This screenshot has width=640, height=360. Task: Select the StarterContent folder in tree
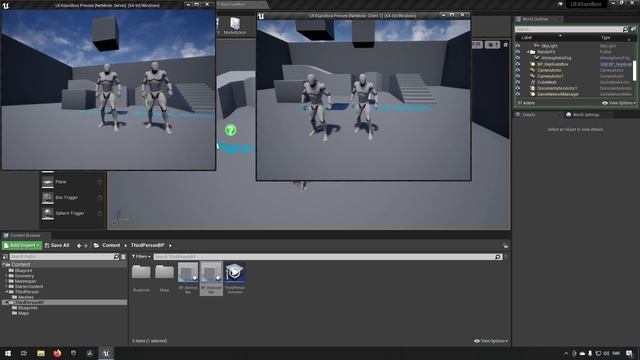[26, 287]
